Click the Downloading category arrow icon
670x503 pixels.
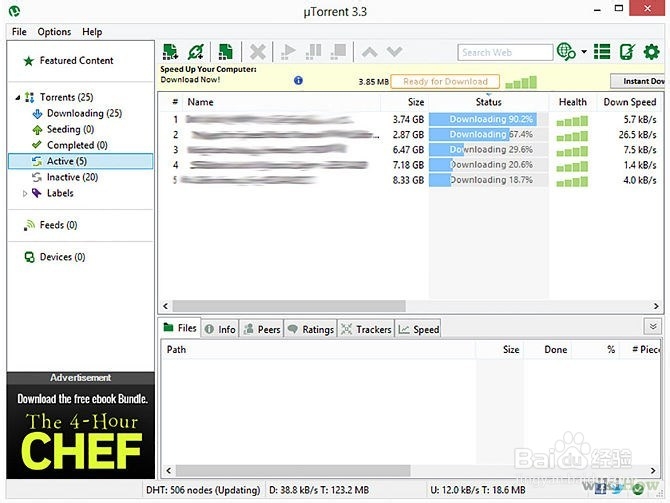coord(37,114)
